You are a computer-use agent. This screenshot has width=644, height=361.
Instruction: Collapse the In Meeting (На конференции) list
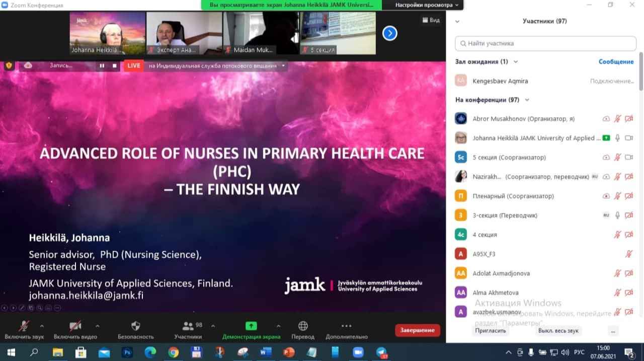[527, 100]
